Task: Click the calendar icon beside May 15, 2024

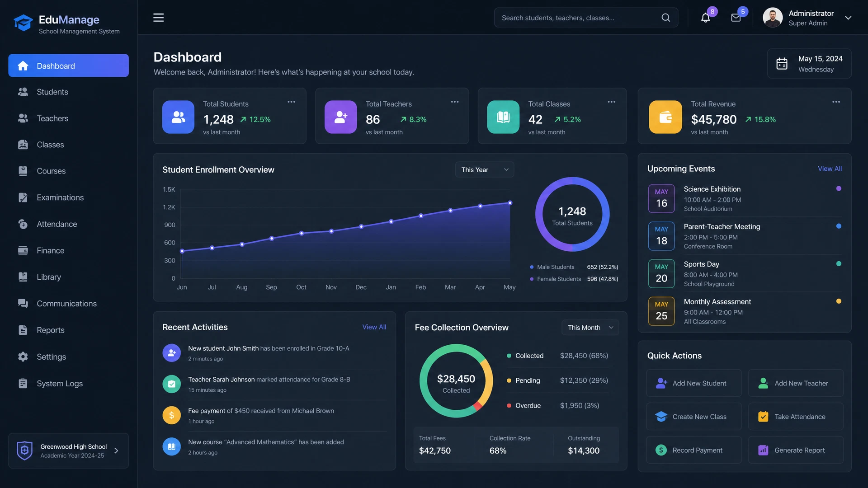Action: 782,64
